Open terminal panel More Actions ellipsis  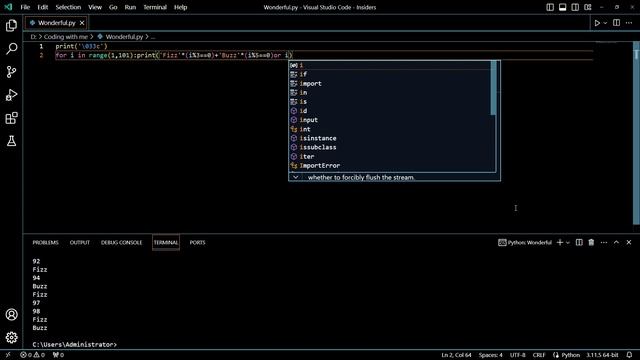(x=604, y=242)
